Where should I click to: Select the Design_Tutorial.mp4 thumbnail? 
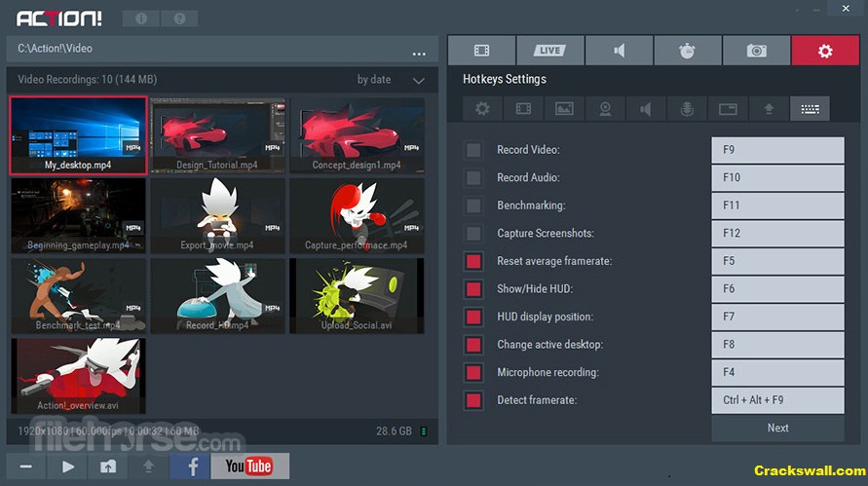pyautogui.click(x=218, y=135)
